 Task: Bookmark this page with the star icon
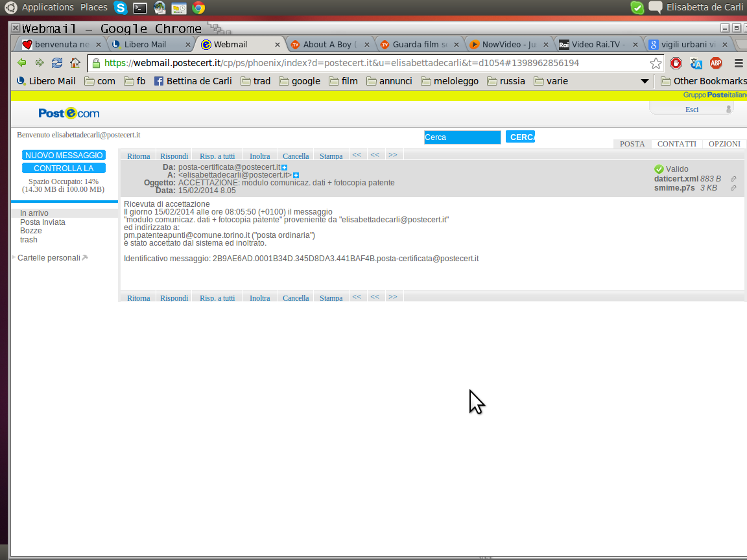[656, 63]
